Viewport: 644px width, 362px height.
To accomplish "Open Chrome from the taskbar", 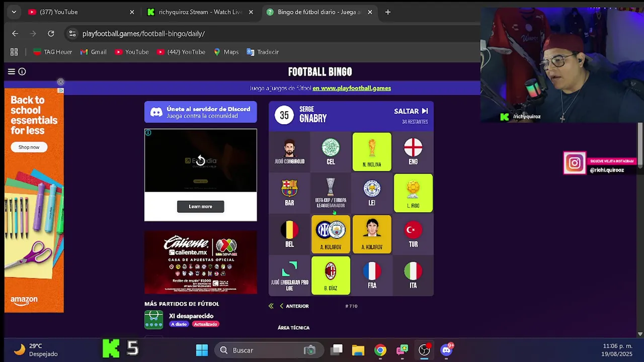I will (380, 350).
